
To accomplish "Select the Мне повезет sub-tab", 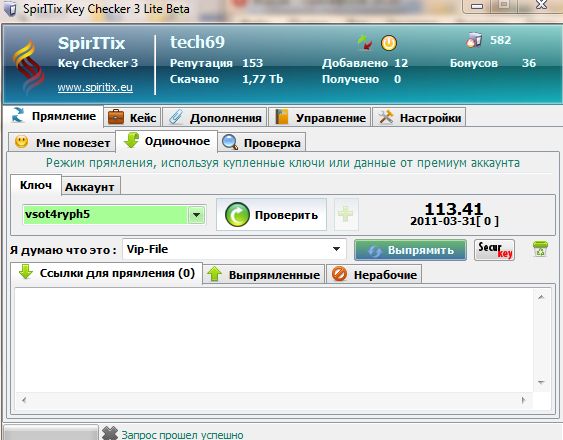I will click(62, 143).
